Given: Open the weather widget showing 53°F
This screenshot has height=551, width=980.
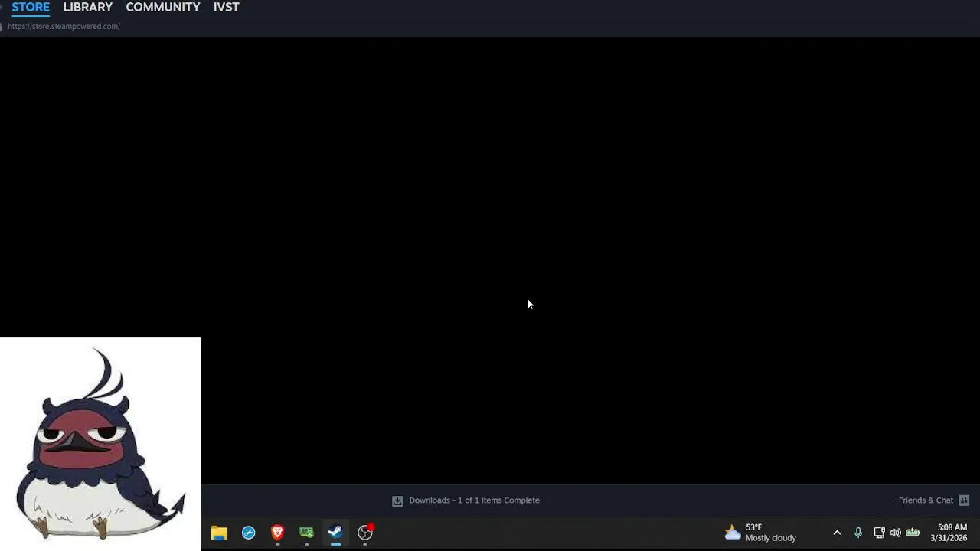Looking at the screenshot, I should click(x=760, y=533).
